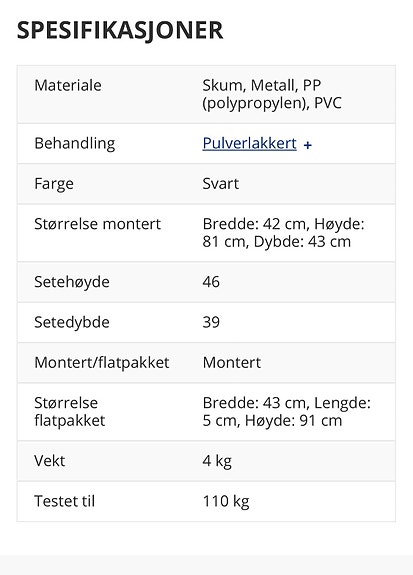
Task: Select the Svart color value
Action: [x=220, y=184]
